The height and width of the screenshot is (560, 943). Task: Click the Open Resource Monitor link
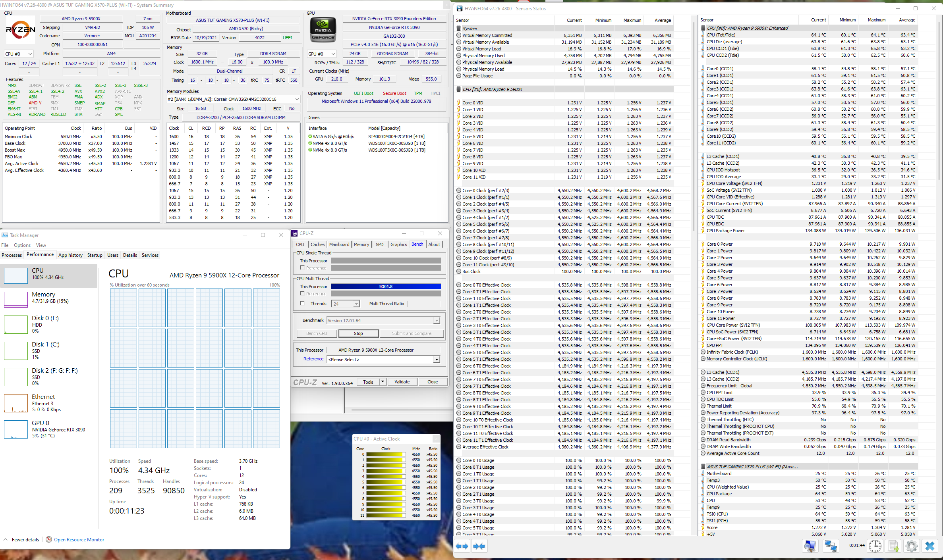point(79,539)
